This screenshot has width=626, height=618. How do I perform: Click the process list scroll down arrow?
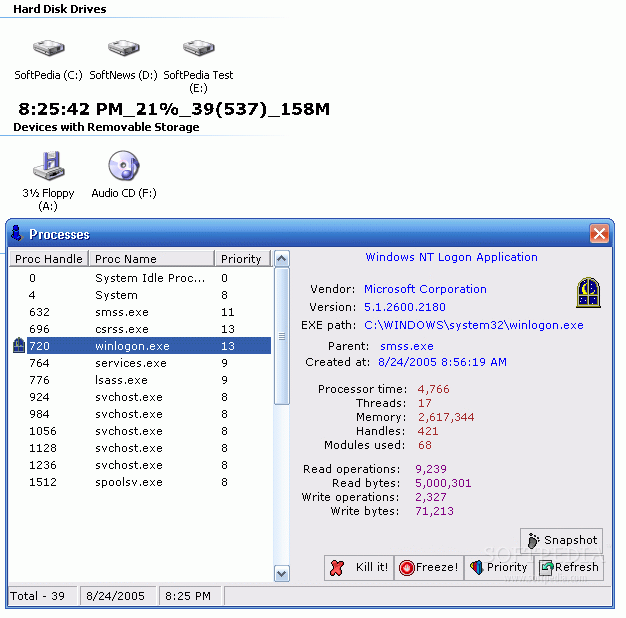pyautogui.click(x=282, y=574)
